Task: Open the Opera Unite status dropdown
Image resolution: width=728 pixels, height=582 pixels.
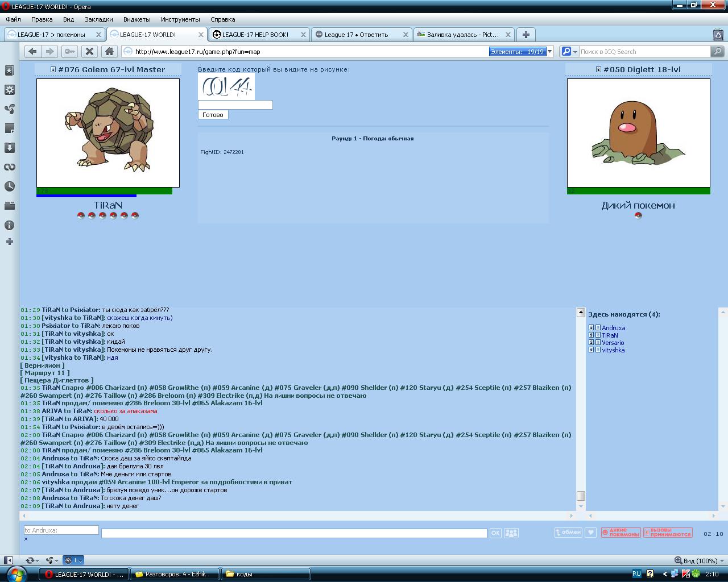Action: tap(52, 560)
